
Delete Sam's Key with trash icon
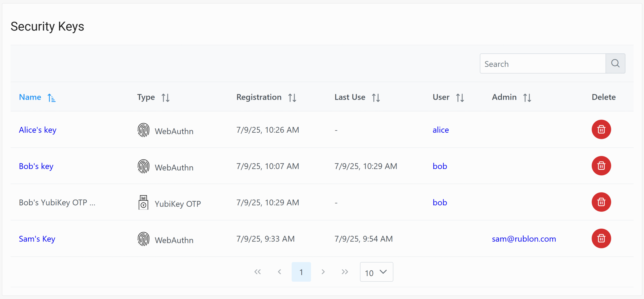click(601, 238)
